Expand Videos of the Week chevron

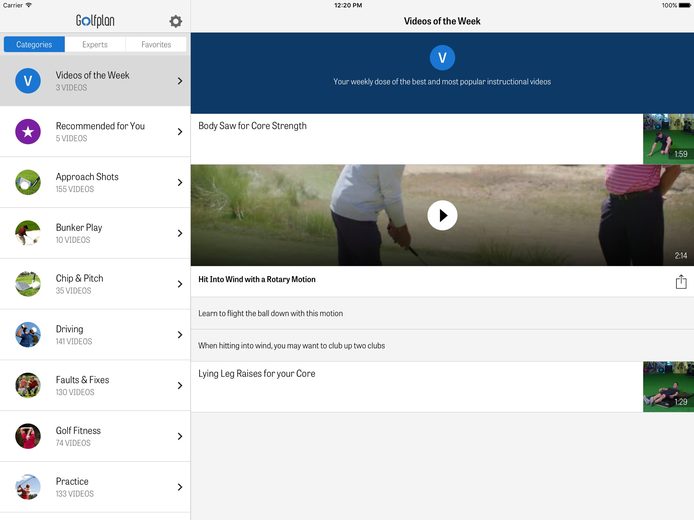pyautogui.click(x=180, y=81)
